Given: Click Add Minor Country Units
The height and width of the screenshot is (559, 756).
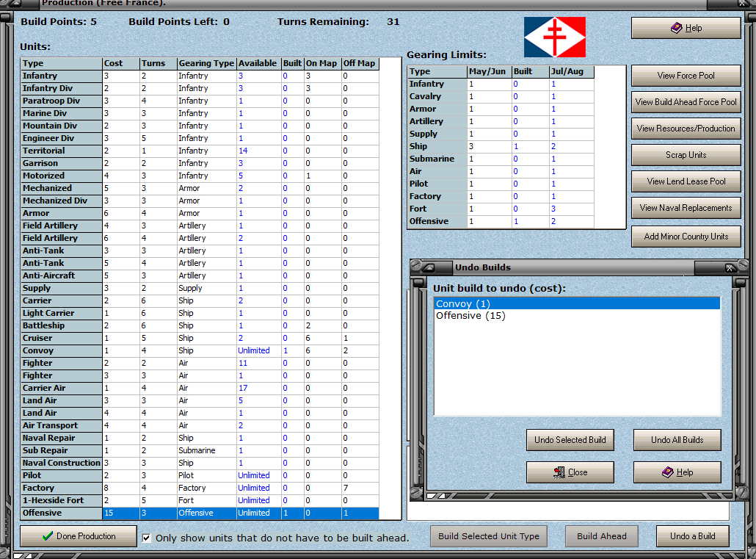Looking at the screenshot, I should point(686,237).
